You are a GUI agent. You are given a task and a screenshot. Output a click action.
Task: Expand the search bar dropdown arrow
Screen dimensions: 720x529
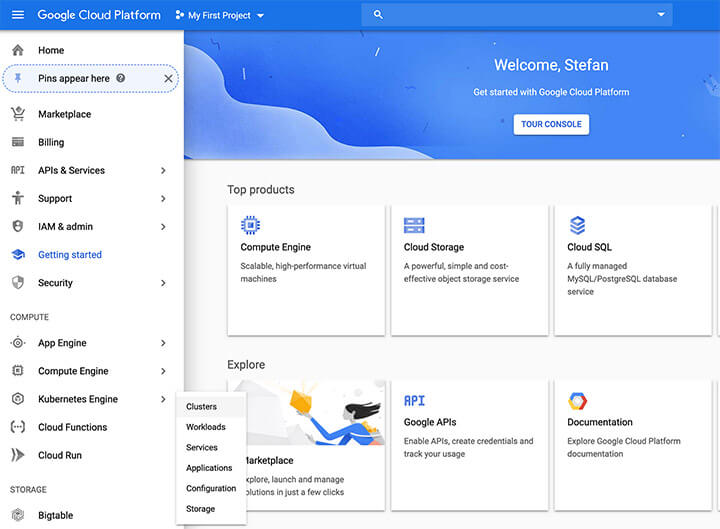(661, 15)
